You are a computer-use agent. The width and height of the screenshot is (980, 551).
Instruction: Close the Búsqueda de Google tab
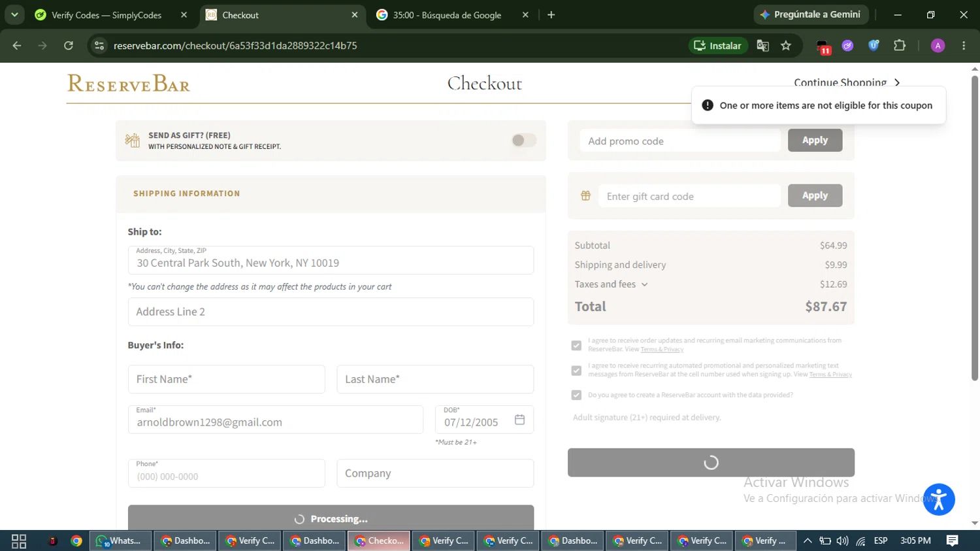(525, 14)
